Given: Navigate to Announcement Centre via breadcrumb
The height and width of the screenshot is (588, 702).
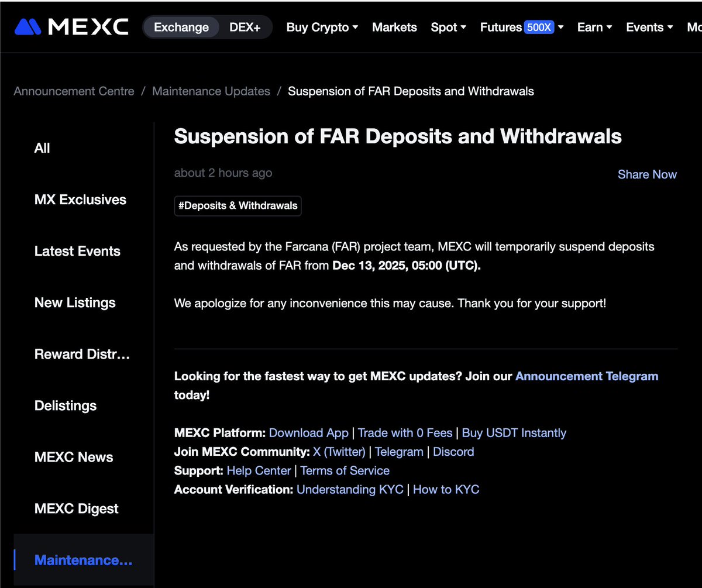Looking at the screenshot, I should tap(74, 91).
